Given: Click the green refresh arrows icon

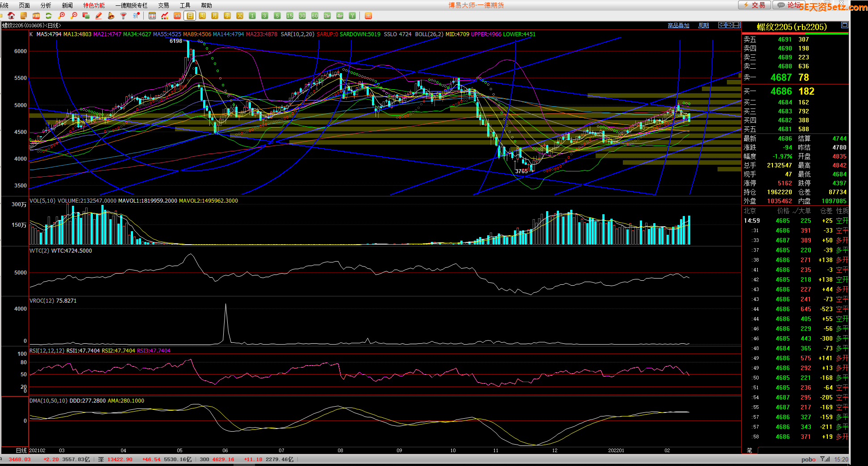Looking at the screenshot, I should 49,16.
